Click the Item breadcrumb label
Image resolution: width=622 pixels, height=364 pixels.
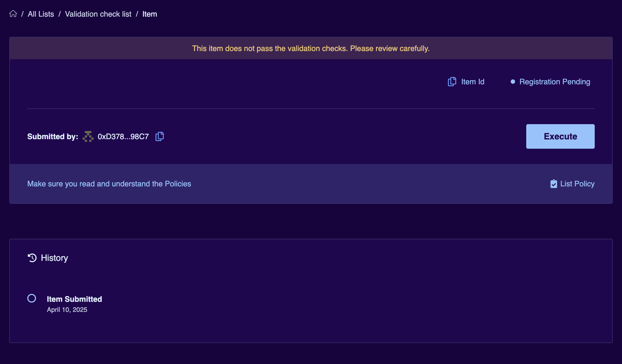150,14
